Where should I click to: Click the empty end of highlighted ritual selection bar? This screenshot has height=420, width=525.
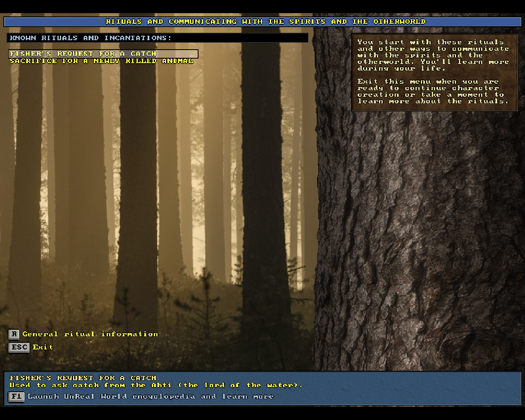pyautogui.click(x=178, y=54)
